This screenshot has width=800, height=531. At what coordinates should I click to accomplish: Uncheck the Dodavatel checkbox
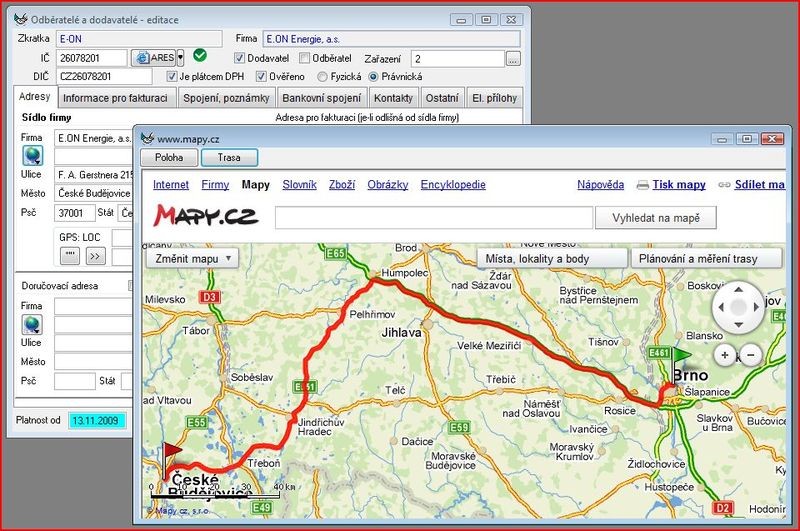coord(225,58)
